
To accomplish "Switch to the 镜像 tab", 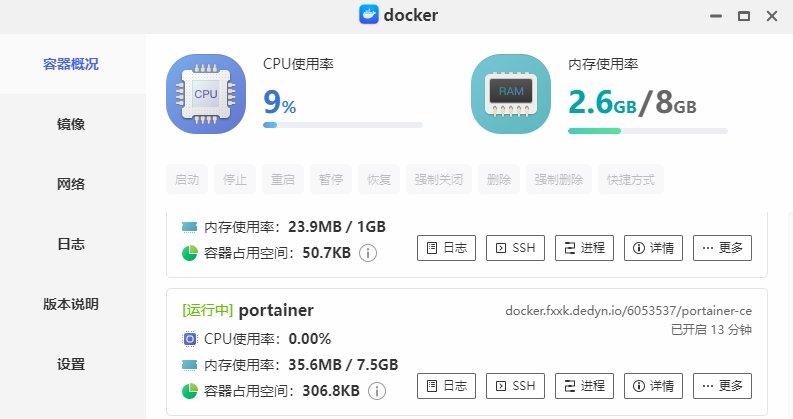I will pos(71,124).
